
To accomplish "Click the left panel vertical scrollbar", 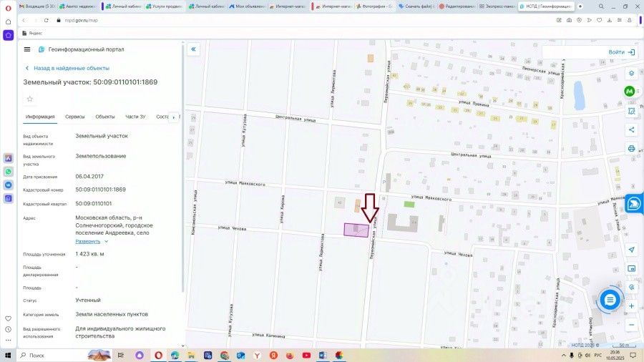I will click(182, 168).
